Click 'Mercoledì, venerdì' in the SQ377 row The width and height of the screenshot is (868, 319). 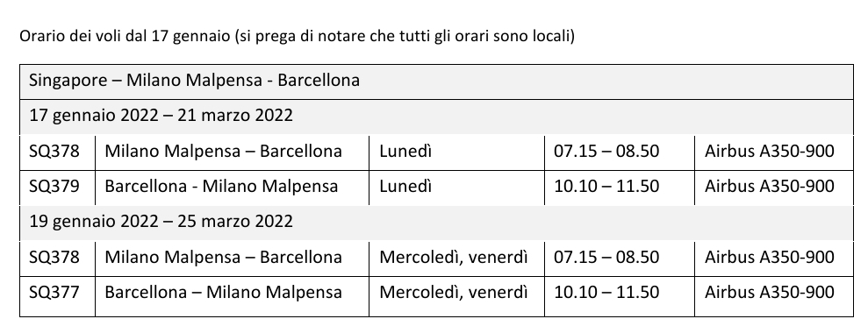[454, 293]
